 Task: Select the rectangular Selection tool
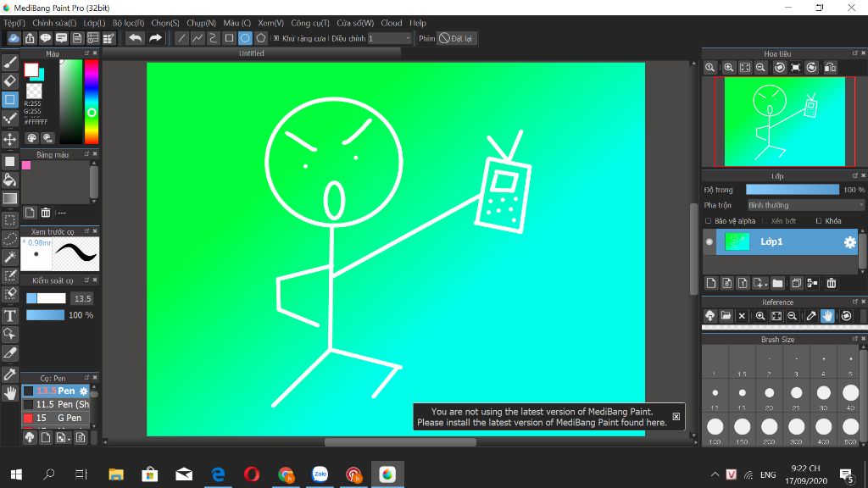point(10,219)
